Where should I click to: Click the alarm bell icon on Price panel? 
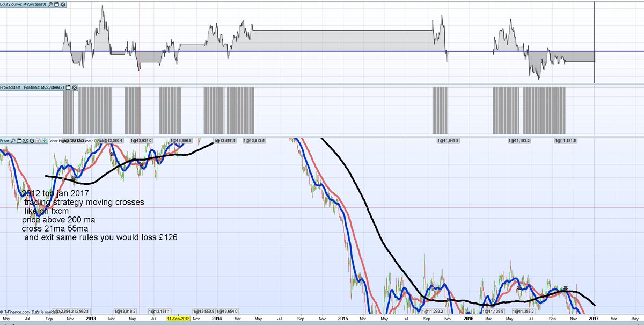click(25, 141)
